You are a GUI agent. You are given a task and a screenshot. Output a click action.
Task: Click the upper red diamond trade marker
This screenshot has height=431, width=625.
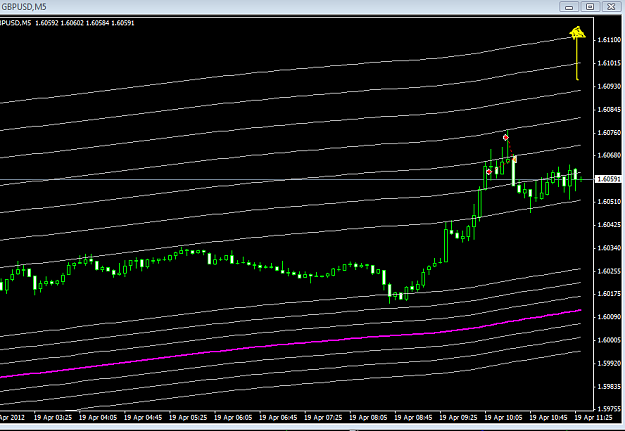[x=505, y=138]
